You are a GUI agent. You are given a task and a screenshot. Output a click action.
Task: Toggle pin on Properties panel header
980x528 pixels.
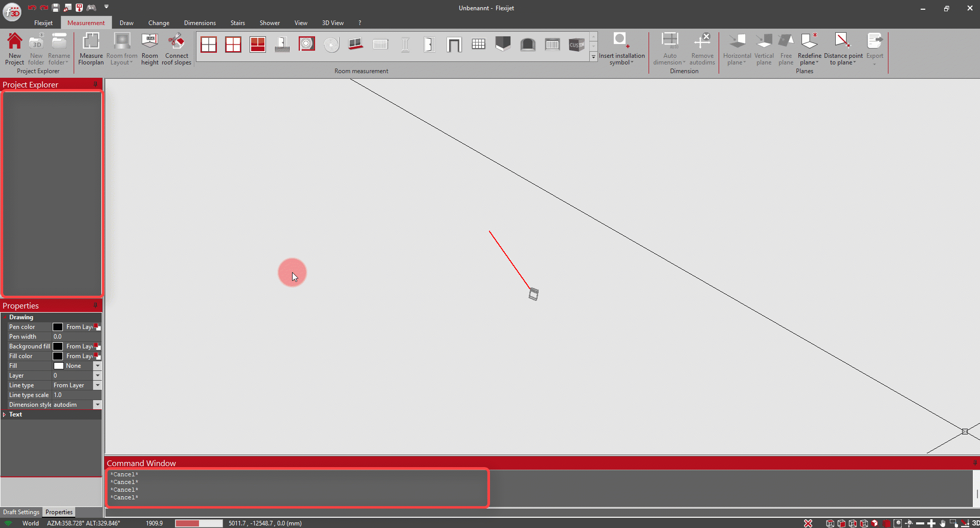(95, 305)
